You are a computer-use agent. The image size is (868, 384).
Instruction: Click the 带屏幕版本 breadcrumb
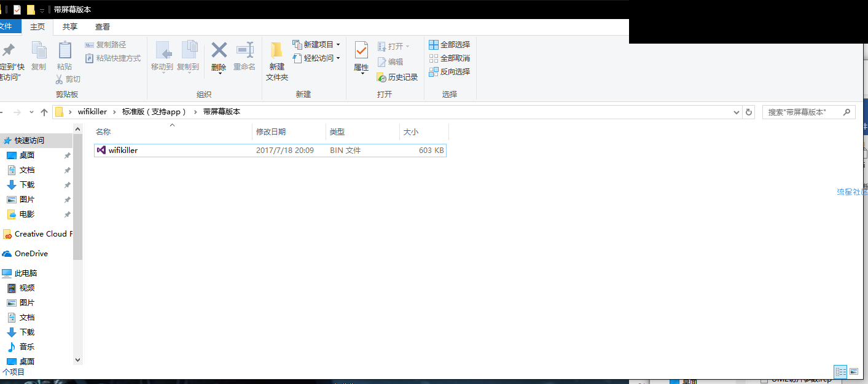(222, 112)
